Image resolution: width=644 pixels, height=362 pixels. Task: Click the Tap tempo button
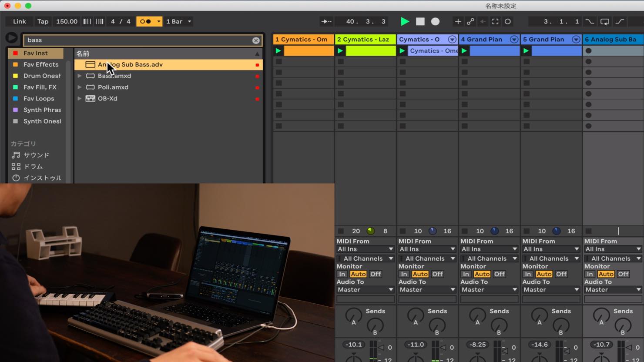(x=43, y=21)
